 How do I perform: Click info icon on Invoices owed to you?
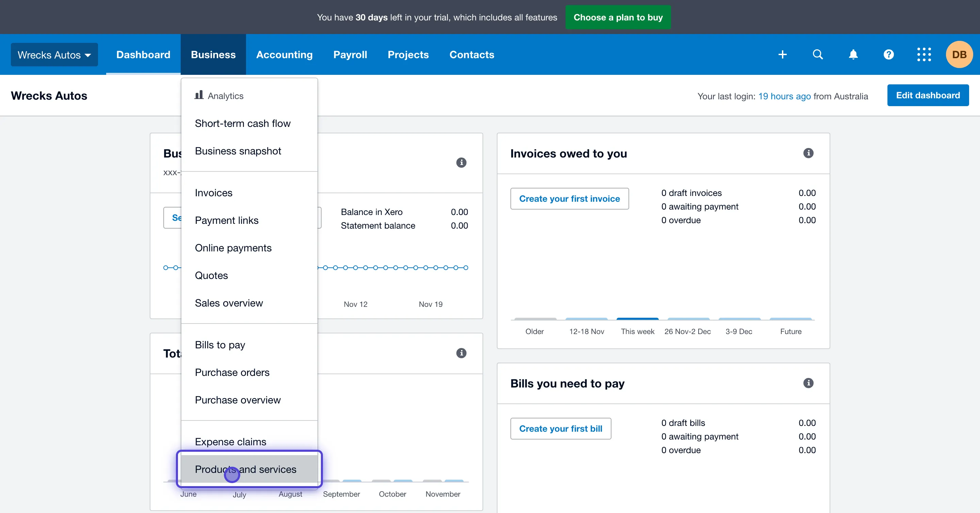pos(808,153)
